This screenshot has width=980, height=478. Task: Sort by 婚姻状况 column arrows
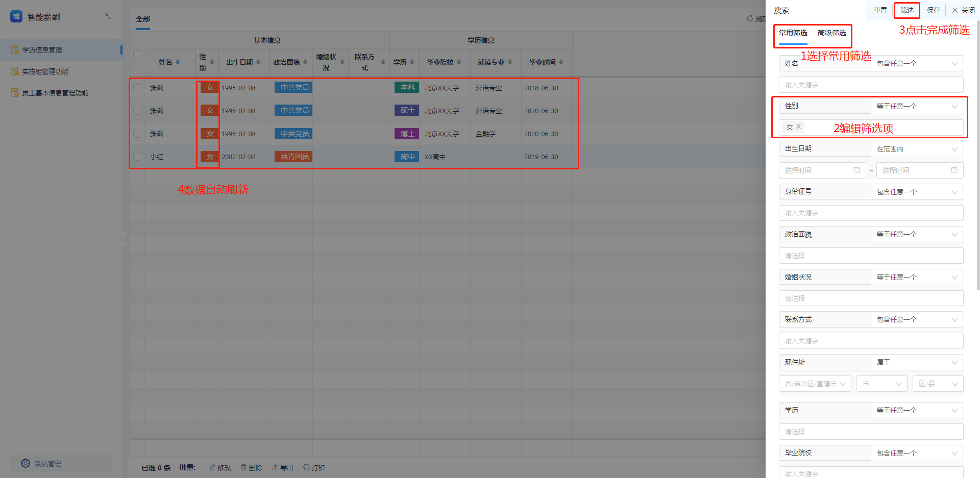pyautogui.click(x=342, y=62)
